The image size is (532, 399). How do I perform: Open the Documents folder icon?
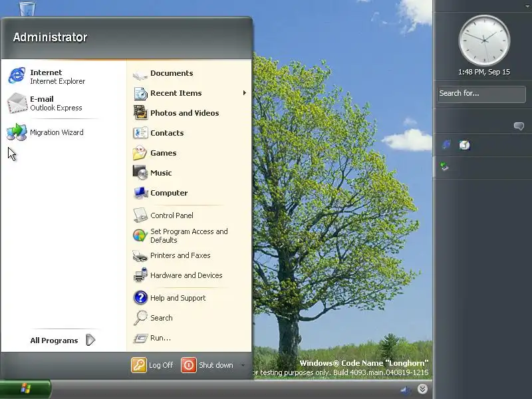coord(140,74)
